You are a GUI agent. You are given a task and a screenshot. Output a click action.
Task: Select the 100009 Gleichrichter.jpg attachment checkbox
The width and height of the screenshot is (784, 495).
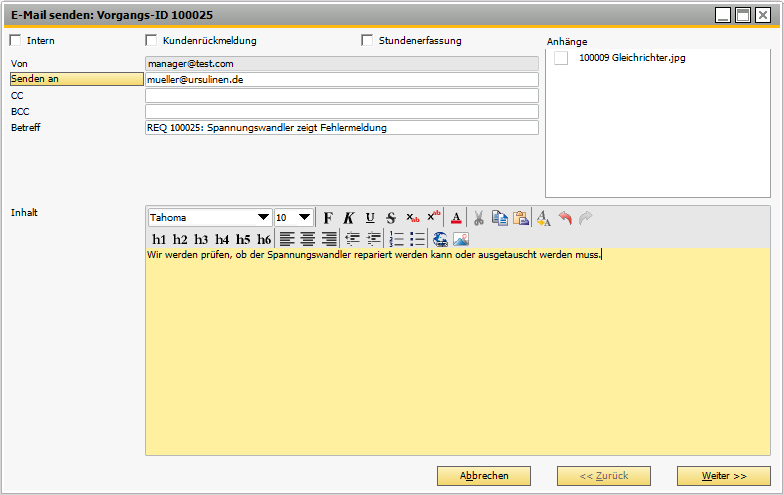tap(561, 58)
